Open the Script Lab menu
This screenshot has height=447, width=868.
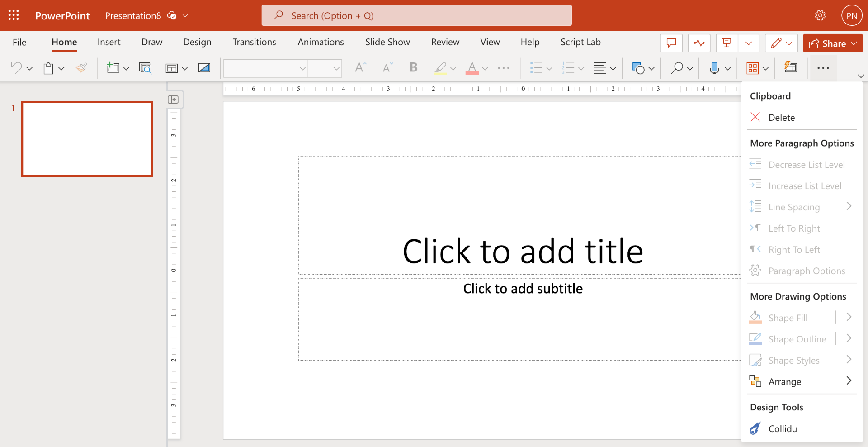coord(580,42)
